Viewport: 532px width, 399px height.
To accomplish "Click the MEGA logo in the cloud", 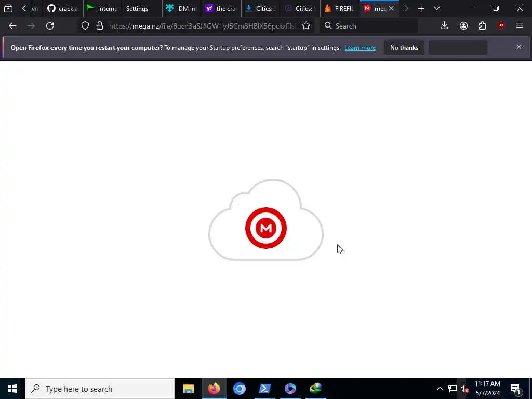I will [266, 228].
